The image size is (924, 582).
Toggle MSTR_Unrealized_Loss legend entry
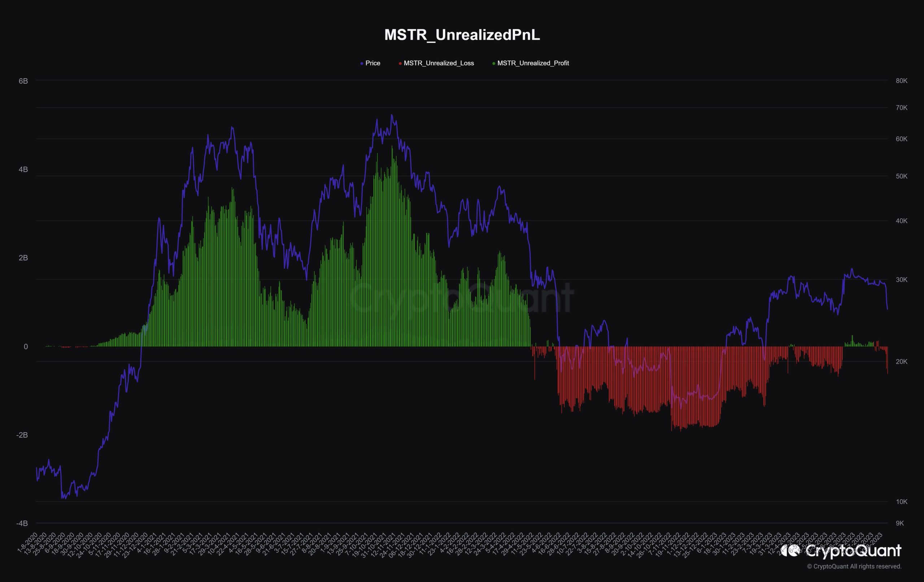(439, 63)
